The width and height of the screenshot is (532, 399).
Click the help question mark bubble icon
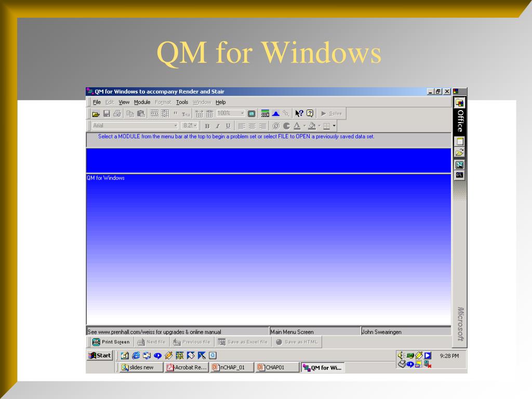click(310, 113)
